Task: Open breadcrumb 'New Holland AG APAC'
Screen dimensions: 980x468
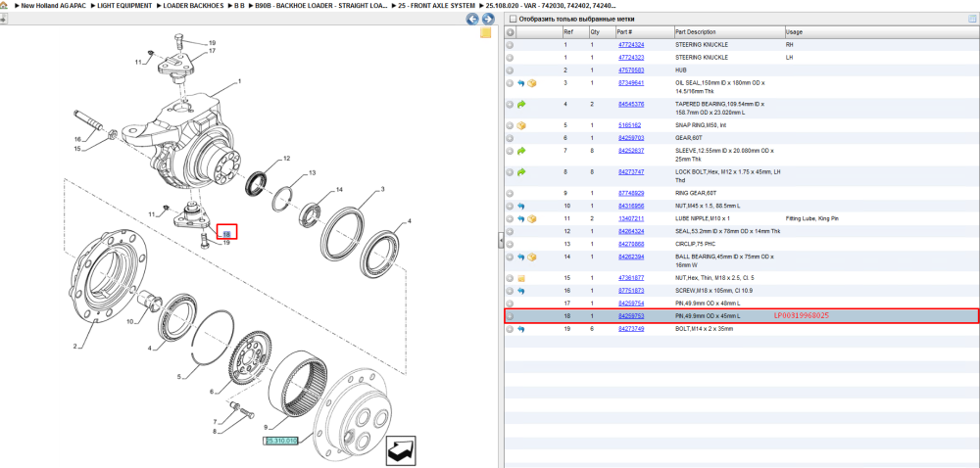Action: (x=54, y=5)
